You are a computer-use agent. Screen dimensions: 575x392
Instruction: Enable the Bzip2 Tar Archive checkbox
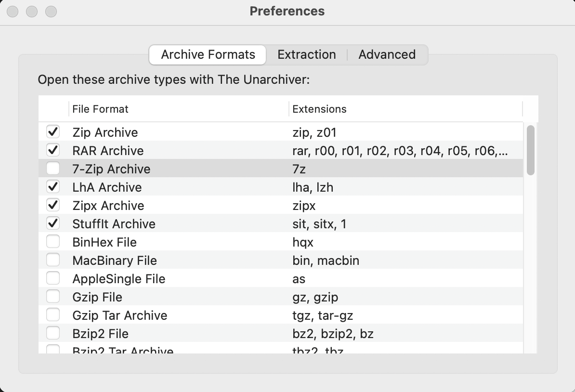click(x=53, y=350)
